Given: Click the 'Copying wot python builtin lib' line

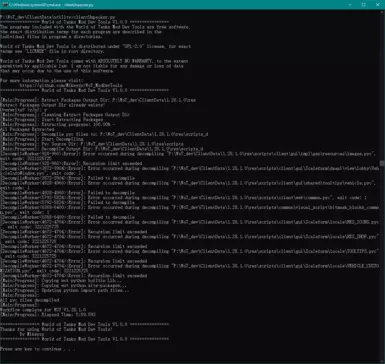Looking at the screenshot, I should (x=61, y=281).
